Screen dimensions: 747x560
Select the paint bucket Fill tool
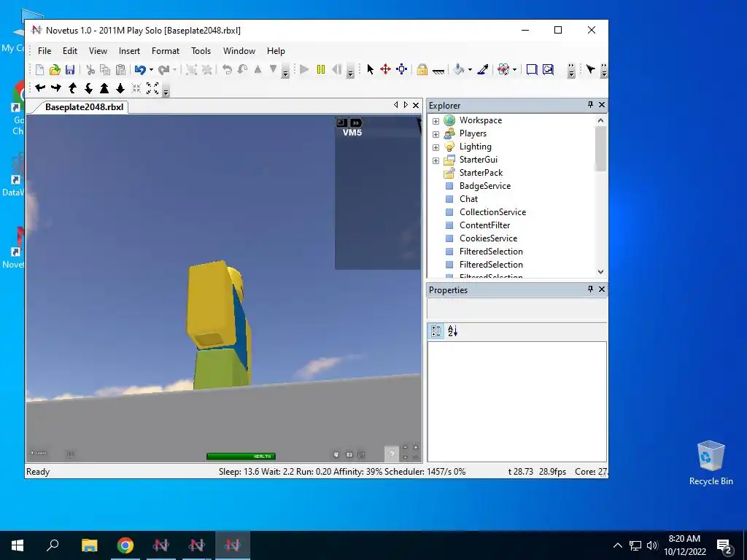[x=458, y=69]
